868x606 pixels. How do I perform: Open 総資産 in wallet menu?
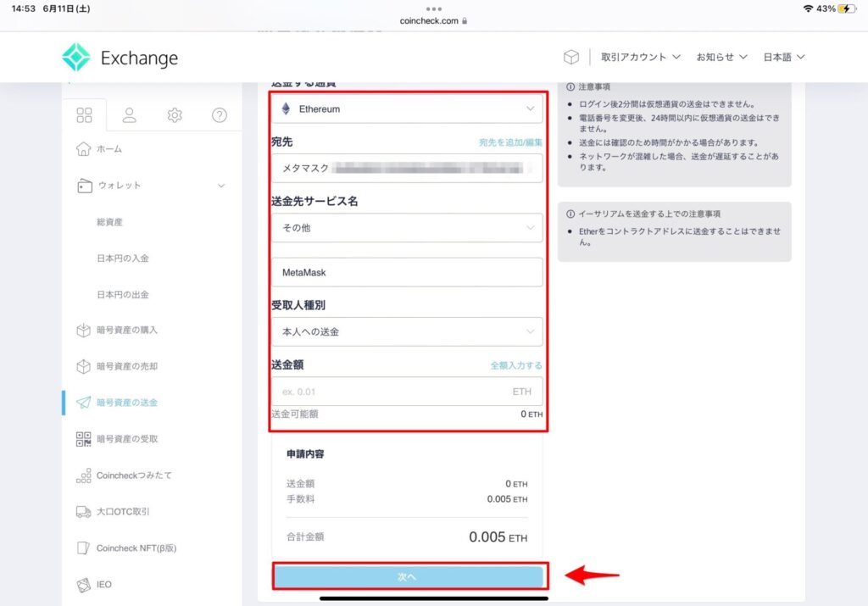click(109, 222)
